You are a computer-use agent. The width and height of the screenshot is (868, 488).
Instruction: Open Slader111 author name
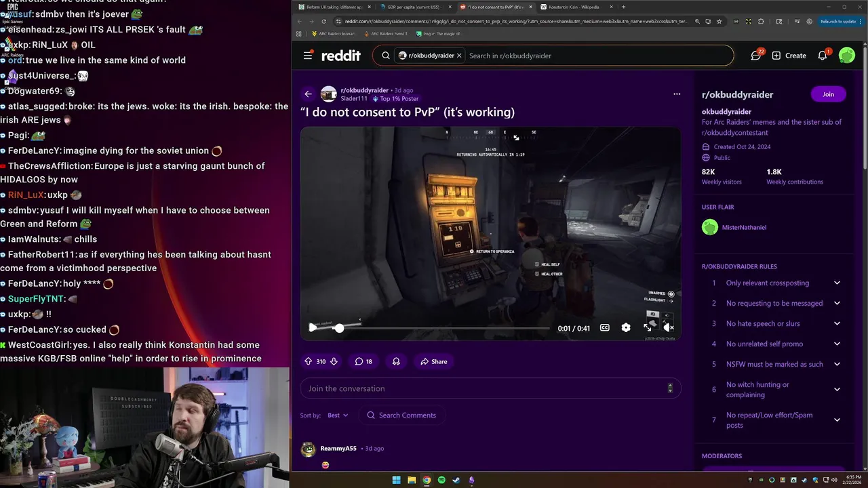tap(354, 98)
